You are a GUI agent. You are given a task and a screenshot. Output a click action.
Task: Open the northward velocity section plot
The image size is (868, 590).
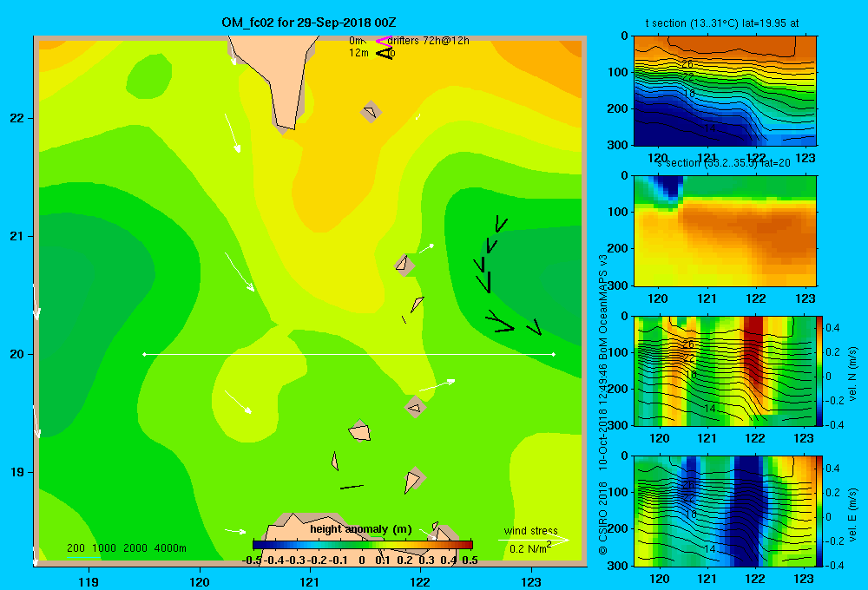pyautogui.click(x=725, y=371)
